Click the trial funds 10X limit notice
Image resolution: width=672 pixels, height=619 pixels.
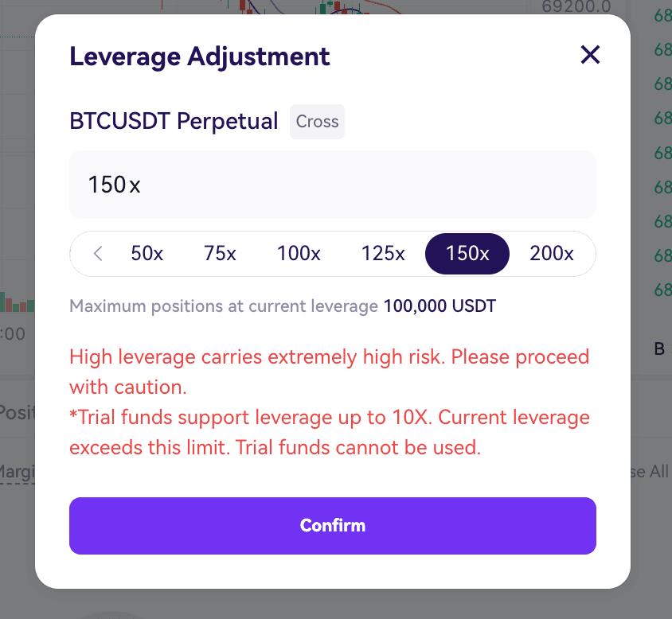[330, 432]
